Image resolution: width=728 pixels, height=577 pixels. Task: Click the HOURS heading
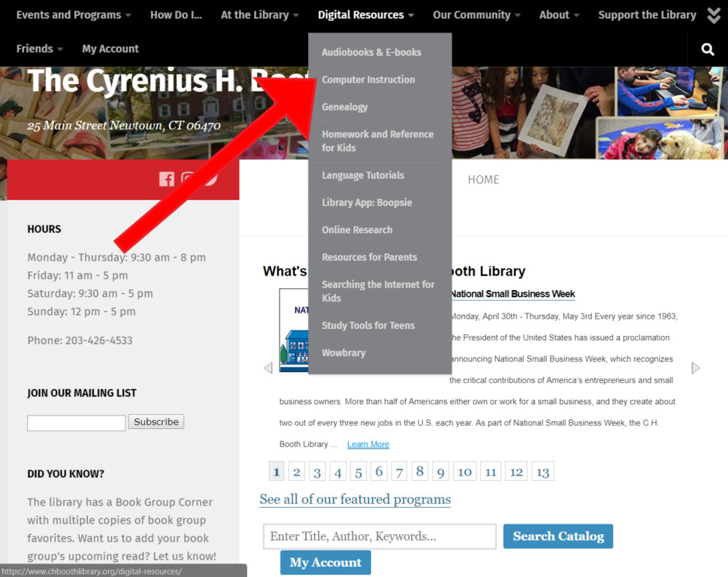[44, 229]
